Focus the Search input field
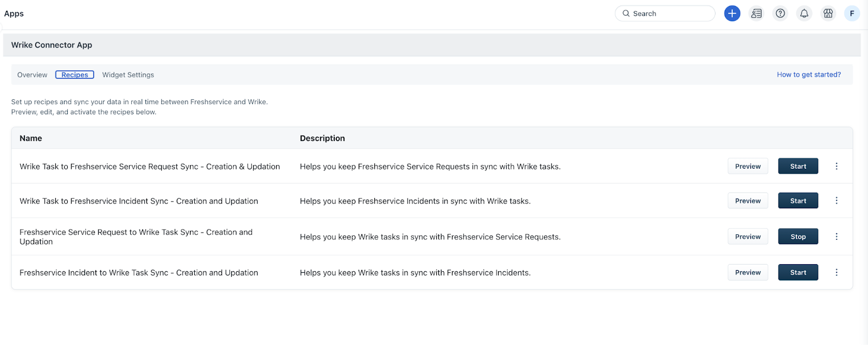This screenshot has height=345, width=868. 665,14
